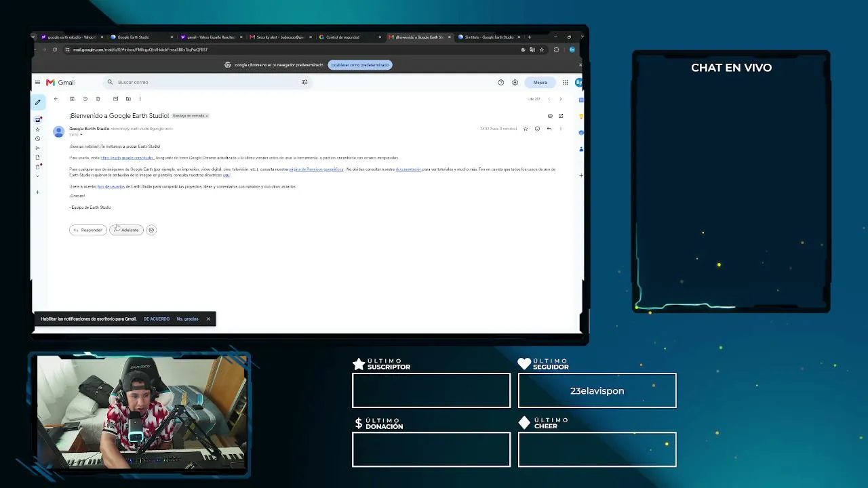The width and height of the screenshot is (868, 488).
Task: Bookmark this page with star icon
Action: coord(541,49)
